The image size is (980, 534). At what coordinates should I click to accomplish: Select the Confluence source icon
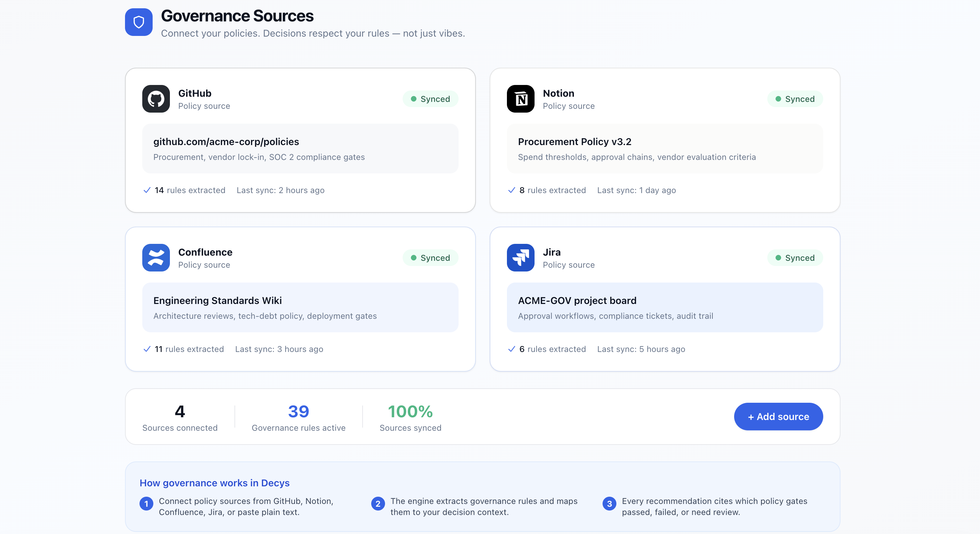(156, 258)
